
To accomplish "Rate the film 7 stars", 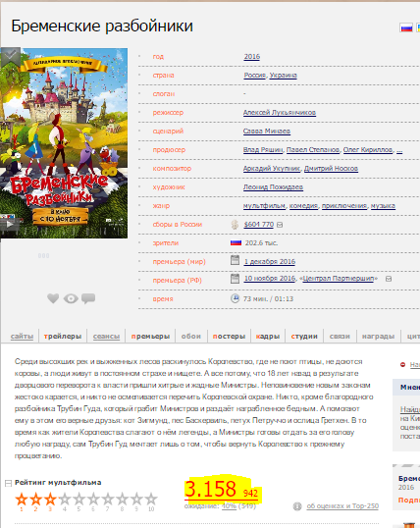I will [108, 499].
